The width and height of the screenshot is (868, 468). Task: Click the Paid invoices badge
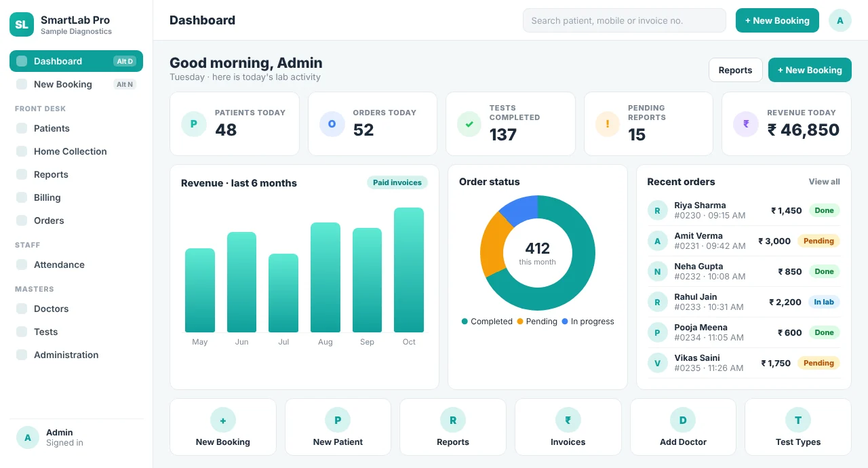click(x=397, y=182)
